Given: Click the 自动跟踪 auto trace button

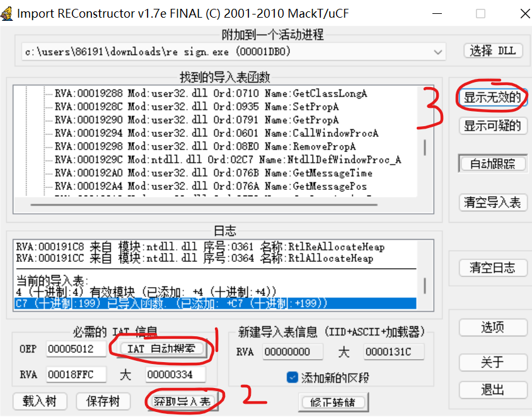Looking at the screenshot, I should [493, 163].
